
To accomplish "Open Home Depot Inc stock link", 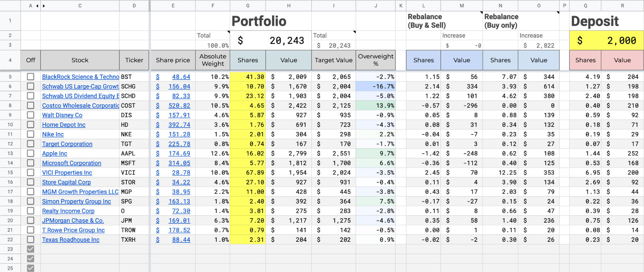I will click(64, 125).
